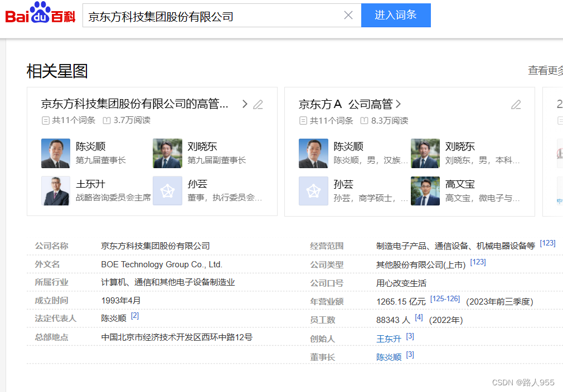Click reference [123] after 经营范围 value
This screenshot has height=392, width=563.
pos(547,243)
